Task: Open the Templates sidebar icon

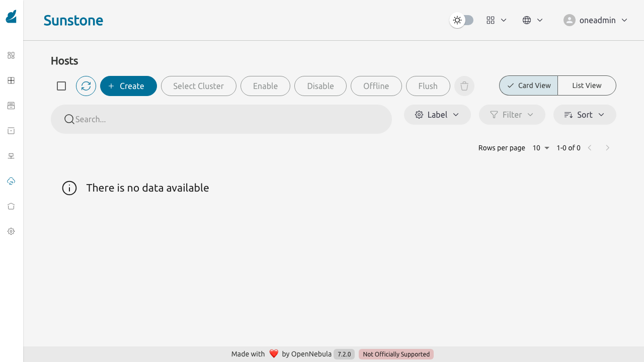Action: (11, 106)
